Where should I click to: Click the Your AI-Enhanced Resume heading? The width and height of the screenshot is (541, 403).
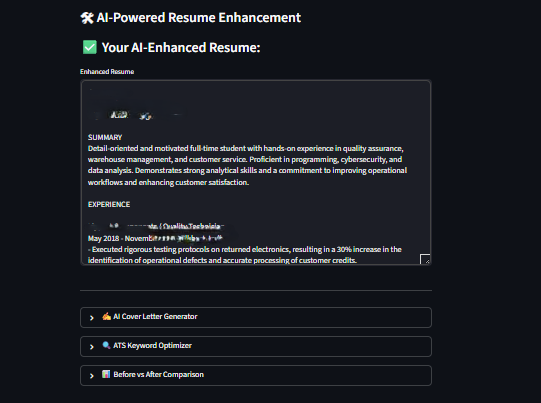click(x=181, y=48)
